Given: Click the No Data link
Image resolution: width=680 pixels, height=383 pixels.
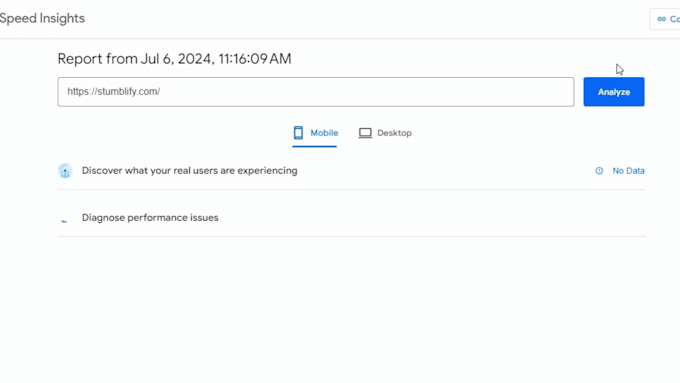Looking at the screenshot, I should pyautogui.click(x=628, y=171).
